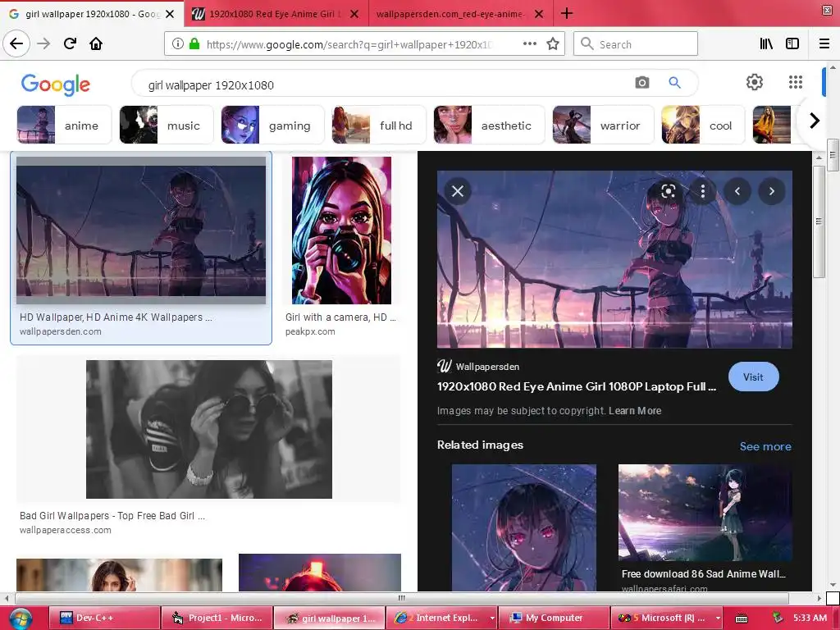Switch to Dev-C++ in taskbar
The width and height of the screenshot is (840, 630).
click(x=105, y=619)
